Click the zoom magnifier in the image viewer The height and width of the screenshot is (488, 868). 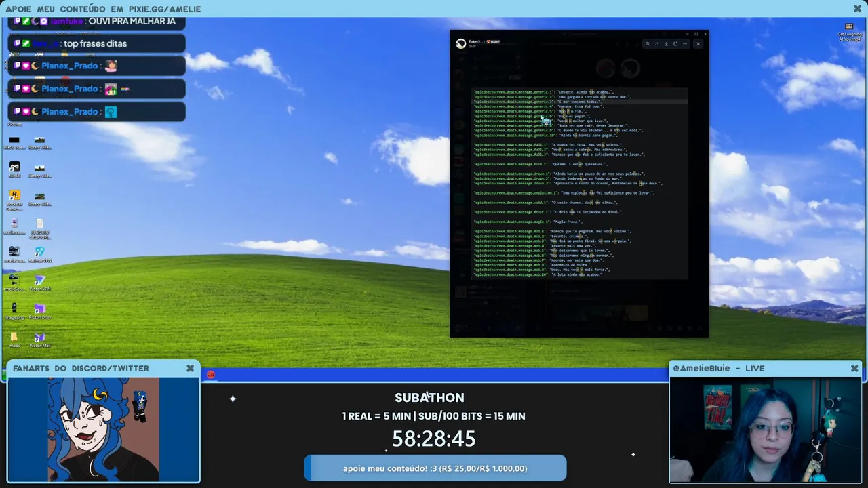[x=648, y=44]
